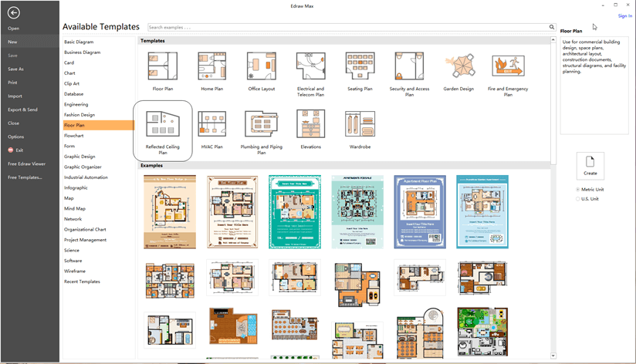636x364 pixels.
Task: Click the back arrow icon
Action: 13,13
